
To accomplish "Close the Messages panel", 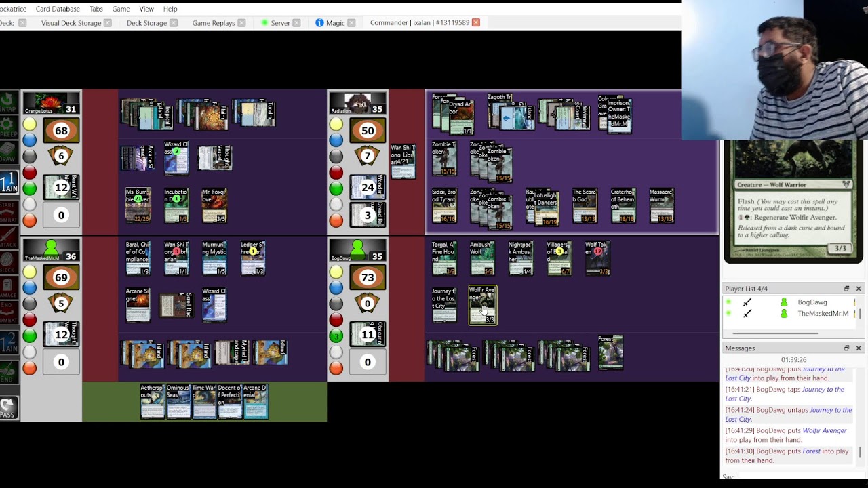I will (x=859, y=348).
